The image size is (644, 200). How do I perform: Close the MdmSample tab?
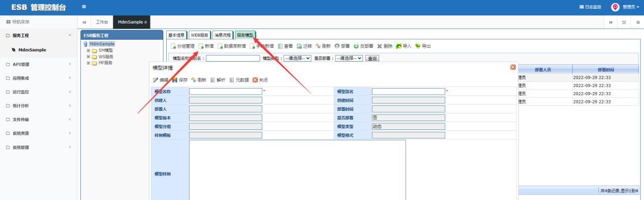145,22
